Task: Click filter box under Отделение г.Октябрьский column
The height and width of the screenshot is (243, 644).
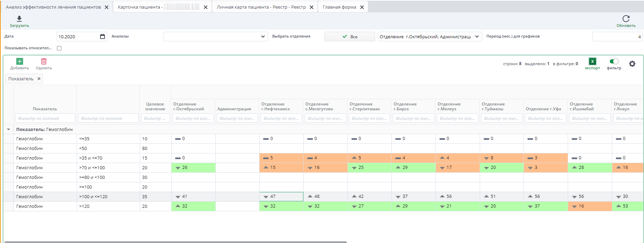Action: pos(193,118)
